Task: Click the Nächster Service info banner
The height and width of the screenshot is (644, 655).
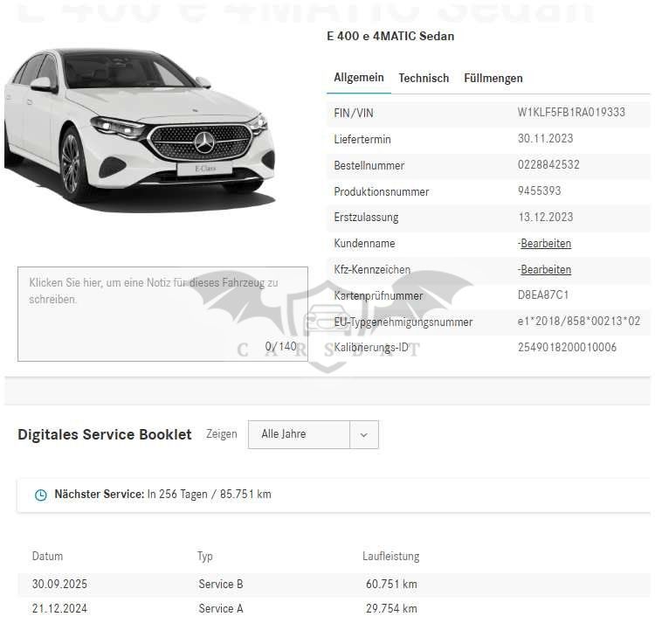Action: coord(334,495)
